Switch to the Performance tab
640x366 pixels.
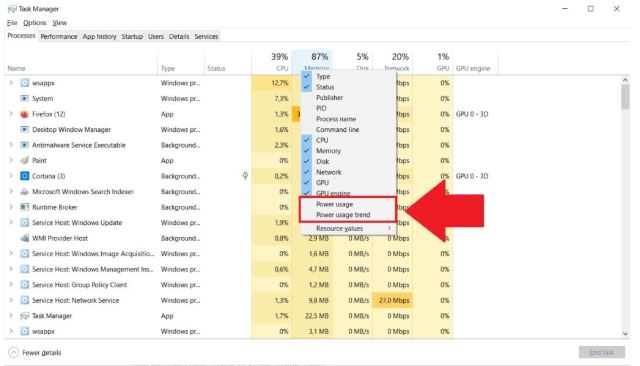(59, 36)
